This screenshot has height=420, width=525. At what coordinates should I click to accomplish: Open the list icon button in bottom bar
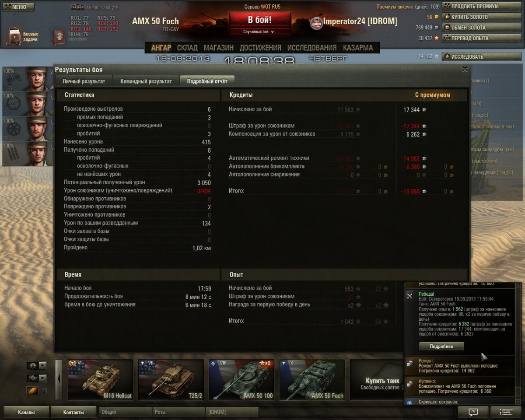click(x=506, y=412)
